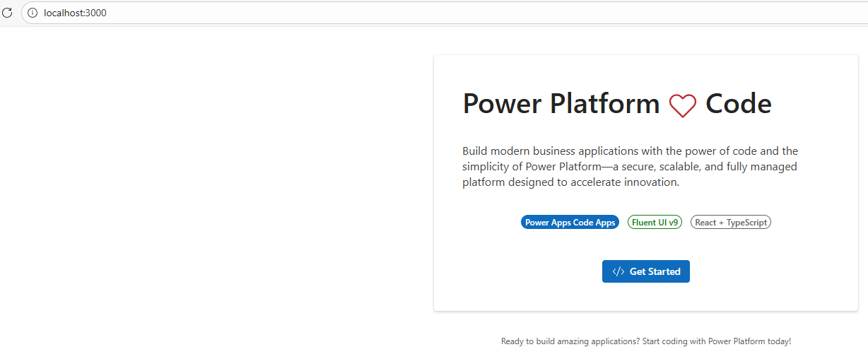Click "platform designed to accelerate innovation" line
Screen dimensions: 868x347
[570, 182]
